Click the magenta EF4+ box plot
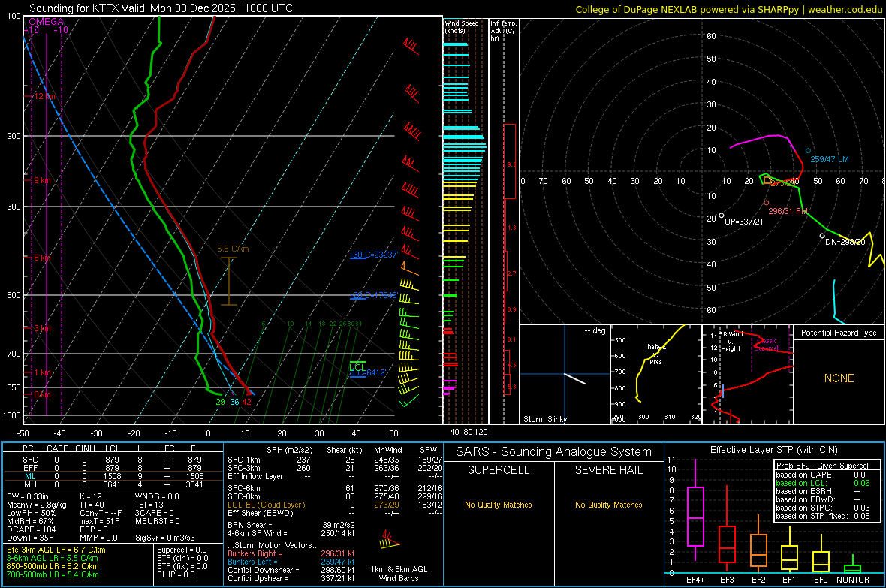886x588 pixels. 695,510
